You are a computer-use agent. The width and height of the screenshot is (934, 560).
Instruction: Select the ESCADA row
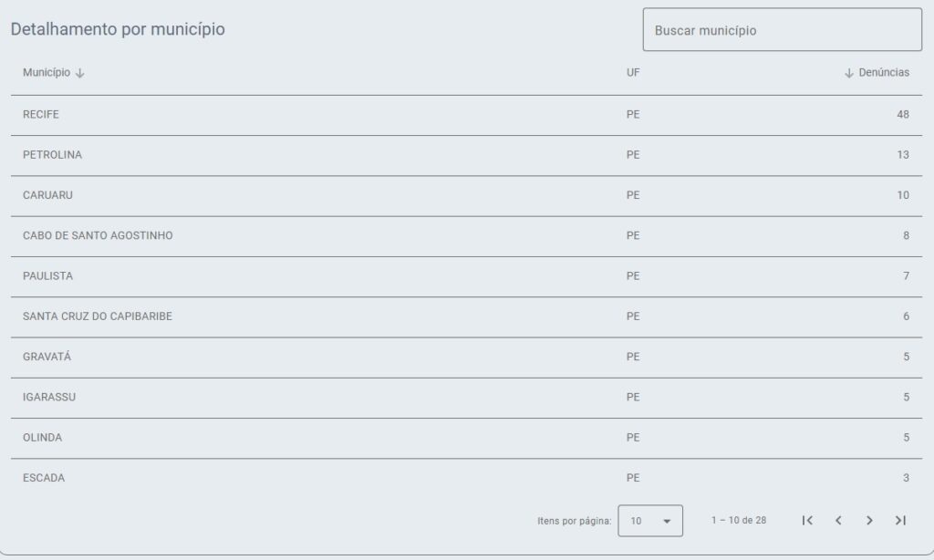pos(466,479)
